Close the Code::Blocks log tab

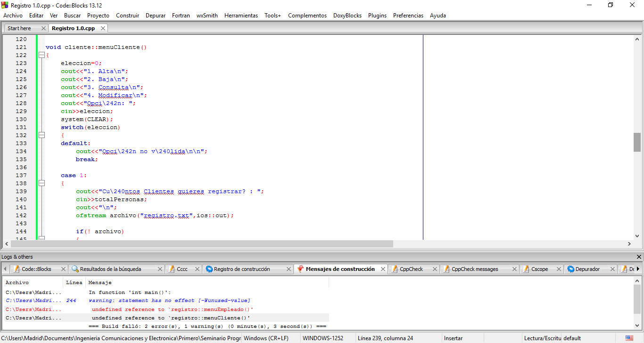pos(63,269)
